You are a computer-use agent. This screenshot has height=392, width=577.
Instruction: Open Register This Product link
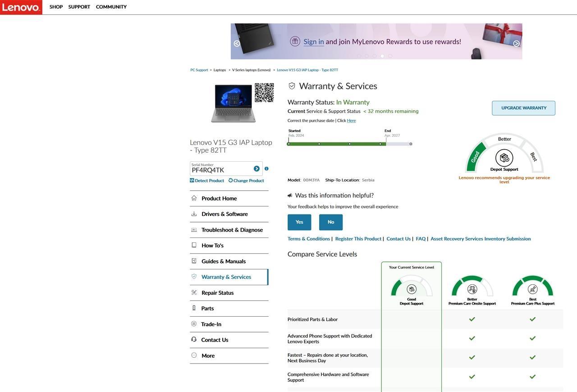point(358,239)
